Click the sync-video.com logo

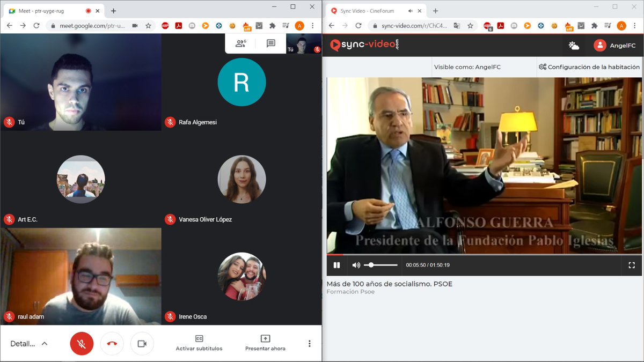point(365,46)
